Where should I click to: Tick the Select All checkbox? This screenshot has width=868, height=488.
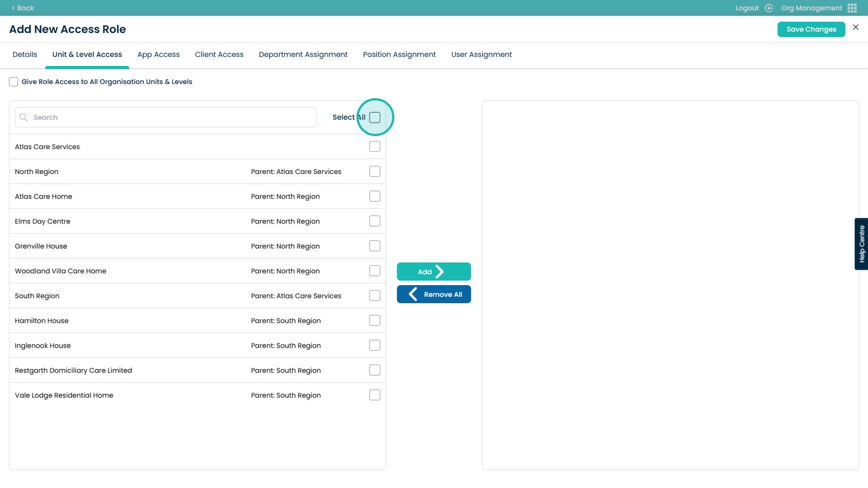[x=375, y=118]
